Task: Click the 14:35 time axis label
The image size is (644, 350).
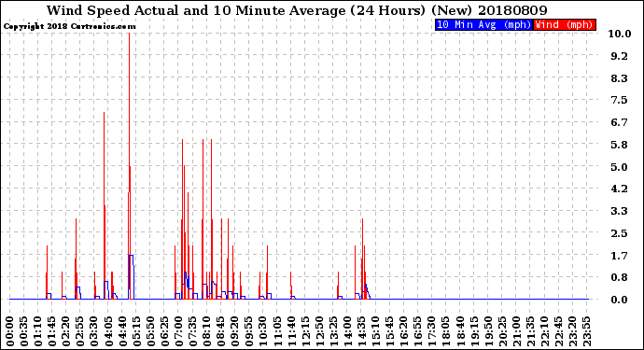Action: click(362, 331)
